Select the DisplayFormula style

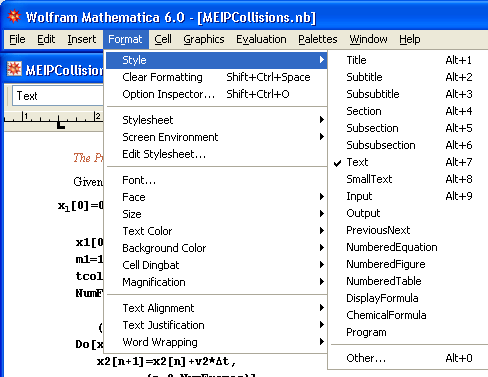point(409,298)
